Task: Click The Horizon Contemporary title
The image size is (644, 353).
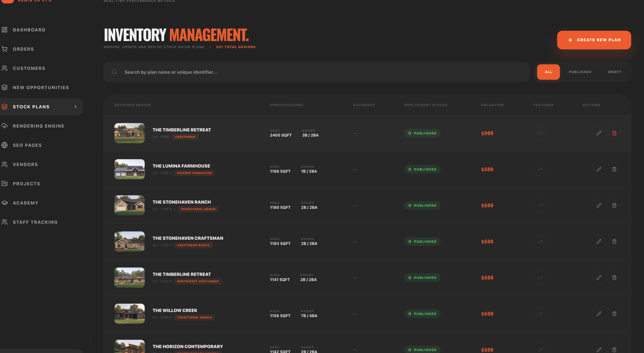Action: (188, 347)
